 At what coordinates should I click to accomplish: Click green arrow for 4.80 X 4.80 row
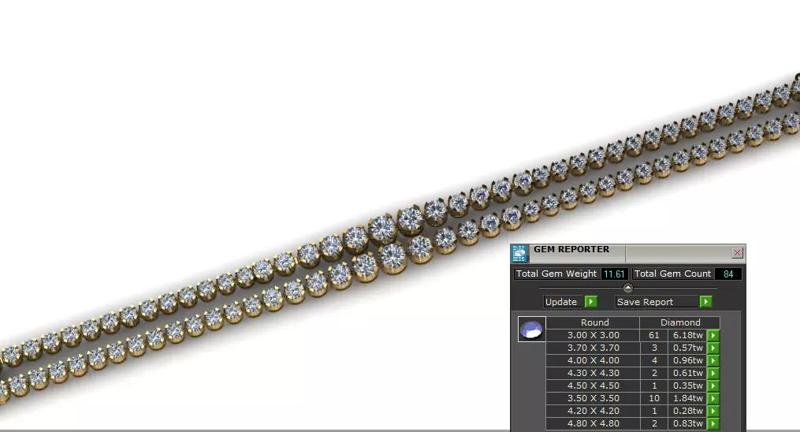pos(713,423)
